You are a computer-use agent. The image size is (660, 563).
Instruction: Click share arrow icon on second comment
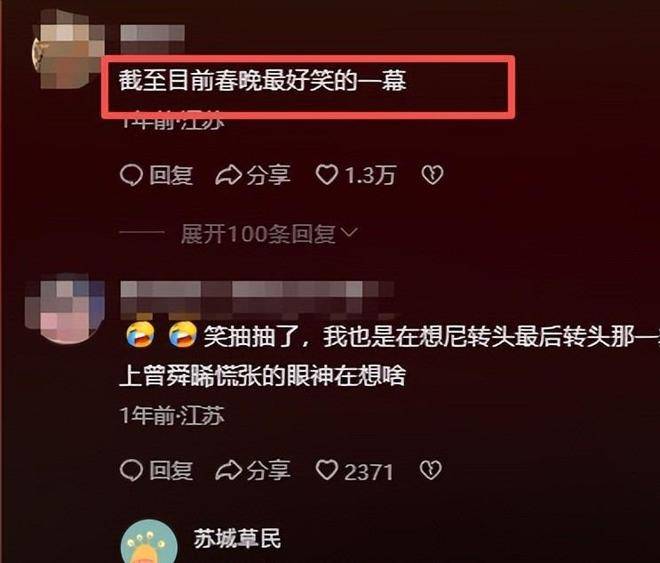pyautogui.click(x=228, y=470)
